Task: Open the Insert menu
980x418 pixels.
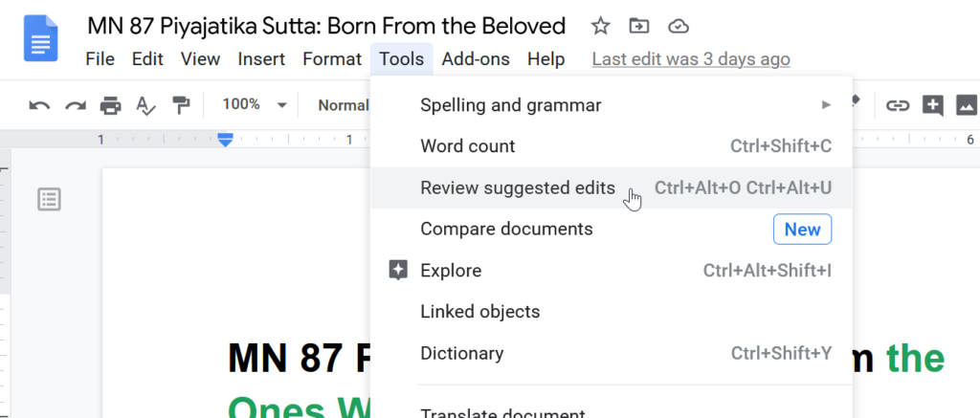Action: pos(261,59)
